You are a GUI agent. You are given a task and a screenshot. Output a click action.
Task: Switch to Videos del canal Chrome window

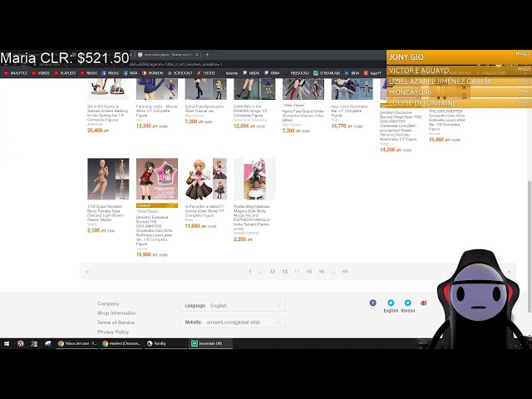pos(77,343)
